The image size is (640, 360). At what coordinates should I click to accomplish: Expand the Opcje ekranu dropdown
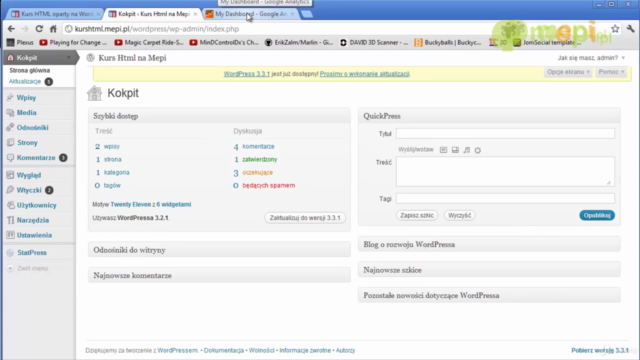[x=568, y=72]
